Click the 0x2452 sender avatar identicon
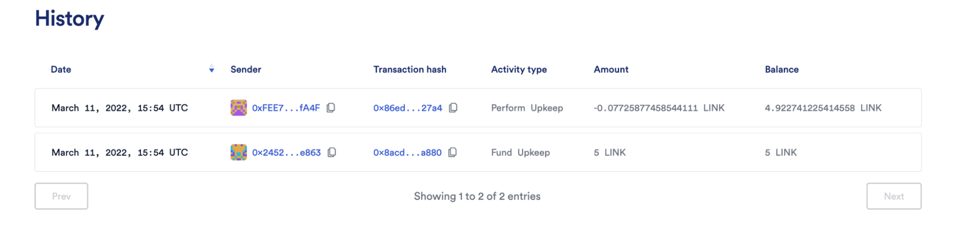980x231 pixels. click(x=239, y=153)
